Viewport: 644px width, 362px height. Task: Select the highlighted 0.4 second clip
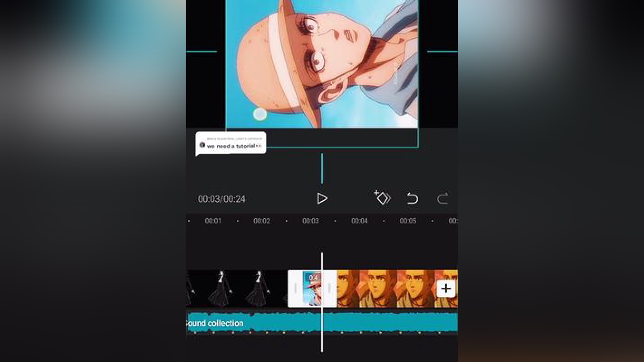[312, 288]
